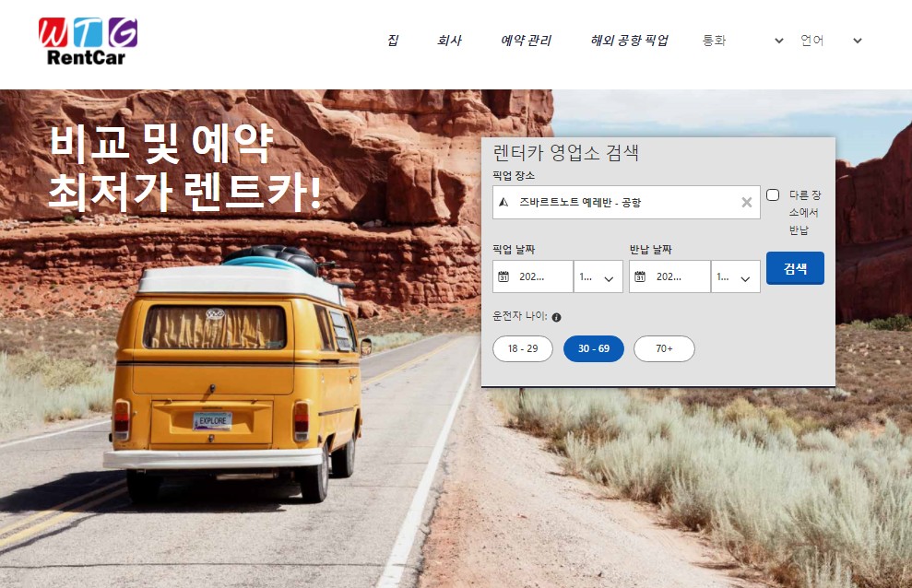Open the return date field
The height and width of the screenshot is (588, 912).
[669, 276]
